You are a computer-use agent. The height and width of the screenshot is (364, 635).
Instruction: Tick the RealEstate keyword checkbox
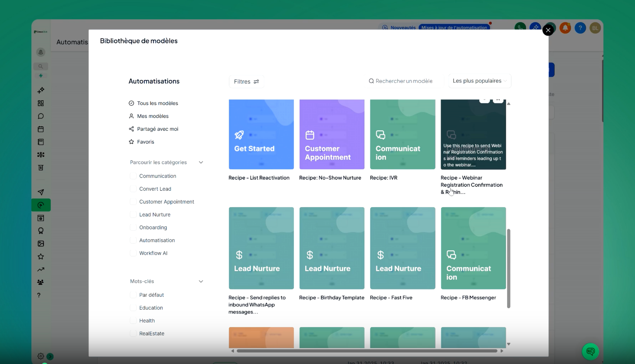[133, 334]
